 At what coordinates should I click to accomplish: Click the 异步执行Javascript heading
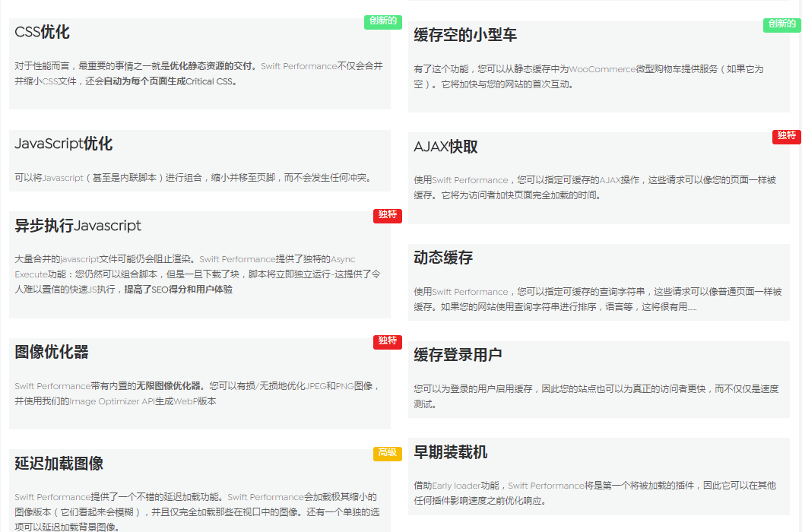point(78,226)
